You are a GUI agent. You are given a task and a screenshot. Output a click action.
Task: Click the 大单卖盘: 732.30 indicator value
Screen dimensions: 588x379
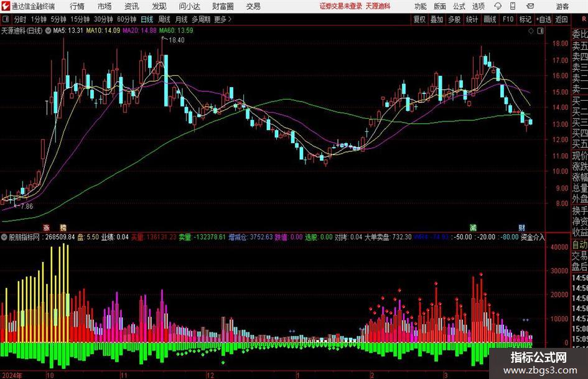tap(388, 237)
